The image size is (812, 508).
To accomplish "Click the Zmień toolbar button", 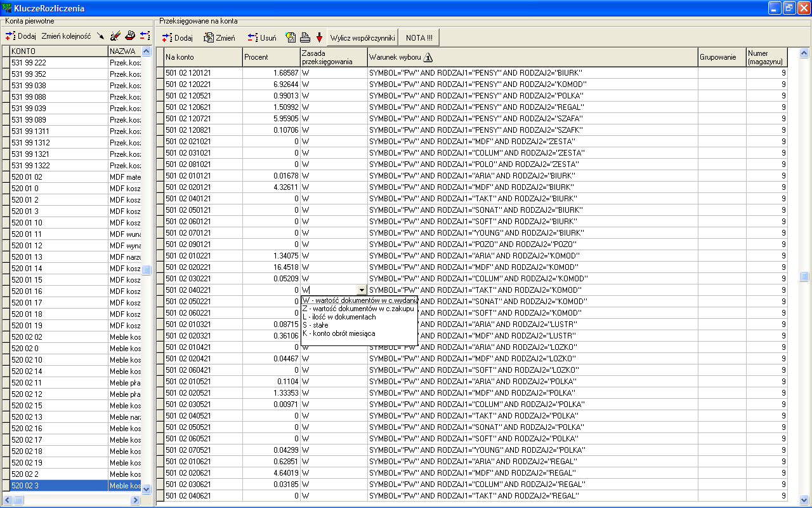I will coord(219,37).
